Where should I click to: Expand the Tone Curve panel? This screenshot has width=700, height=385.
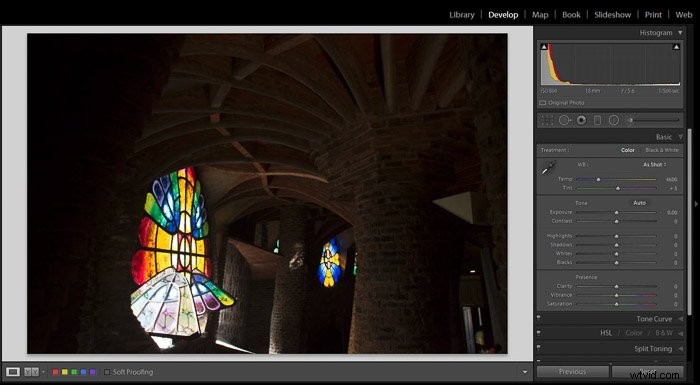pos(680,319)
